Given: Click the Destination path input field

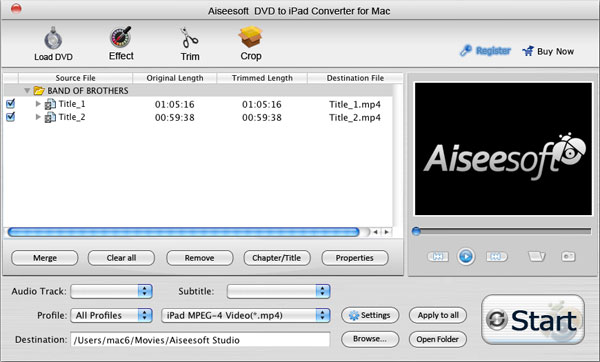Looking at the screenshot, I should (x=200, y=340).
